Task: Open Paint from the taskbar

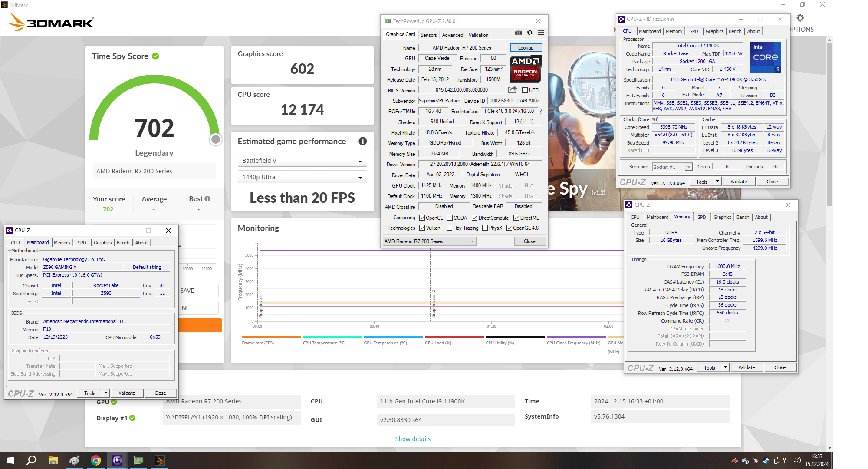Action: click(74, 460)
